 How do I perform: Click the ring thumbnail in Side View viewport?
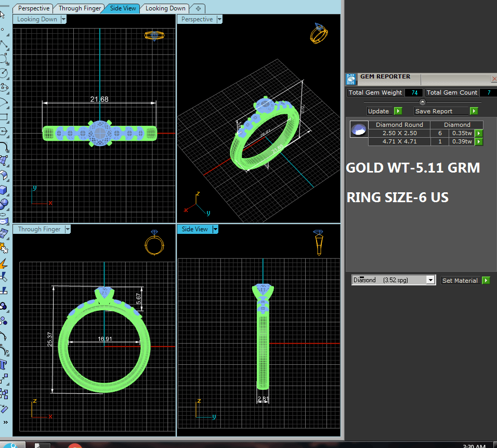319,243
